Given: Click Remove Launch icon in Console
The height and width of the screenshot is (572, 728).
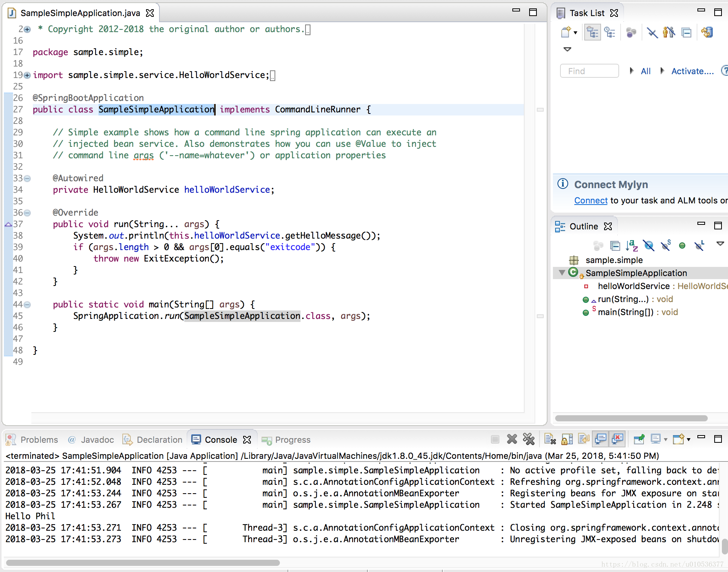Looking at the screenshot, I should 512,439.
